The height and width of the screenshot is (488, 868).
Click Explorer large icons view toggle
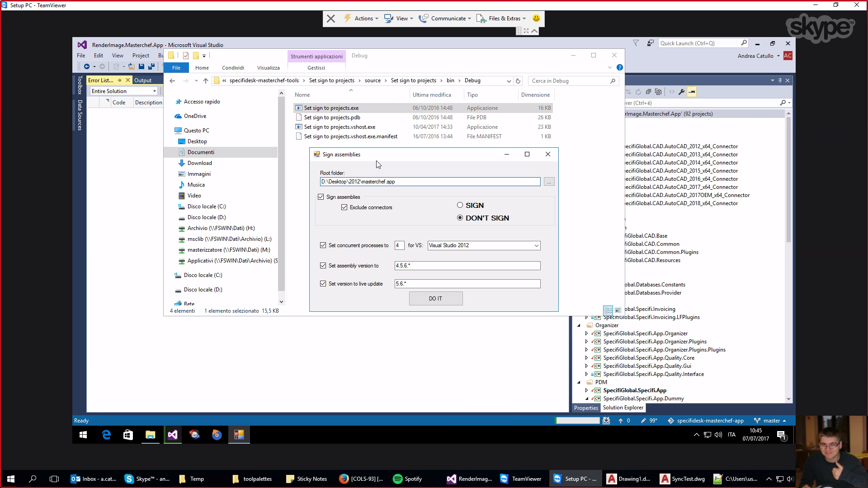coord(618,310)
